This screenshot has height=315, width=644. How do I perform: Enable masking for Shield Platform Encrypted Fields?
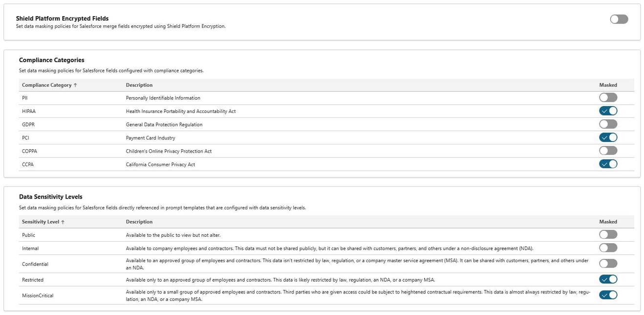coord(619,19)
